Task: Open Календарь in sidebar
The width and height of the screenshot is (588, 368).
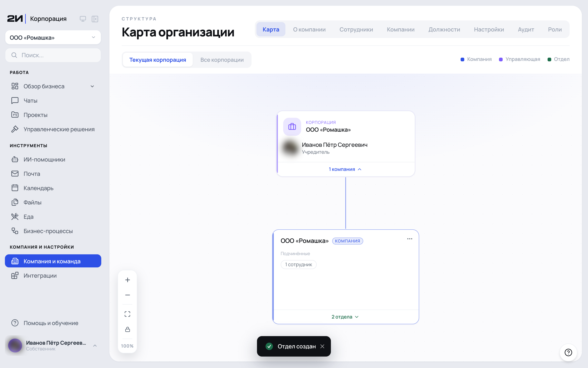Action: coord(53,188)
